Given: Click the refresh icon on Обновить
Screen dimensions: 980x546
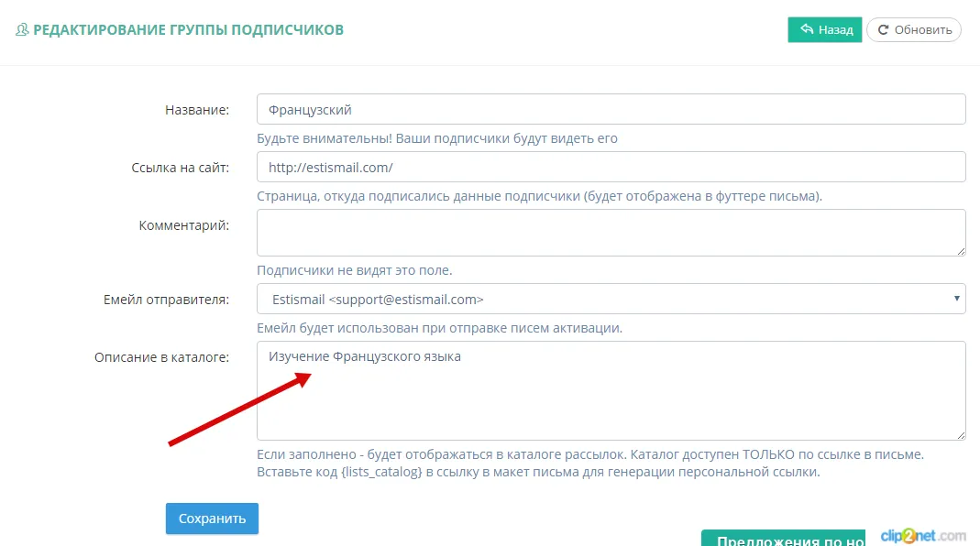Looking at the screenshot, I should [884, 30].
